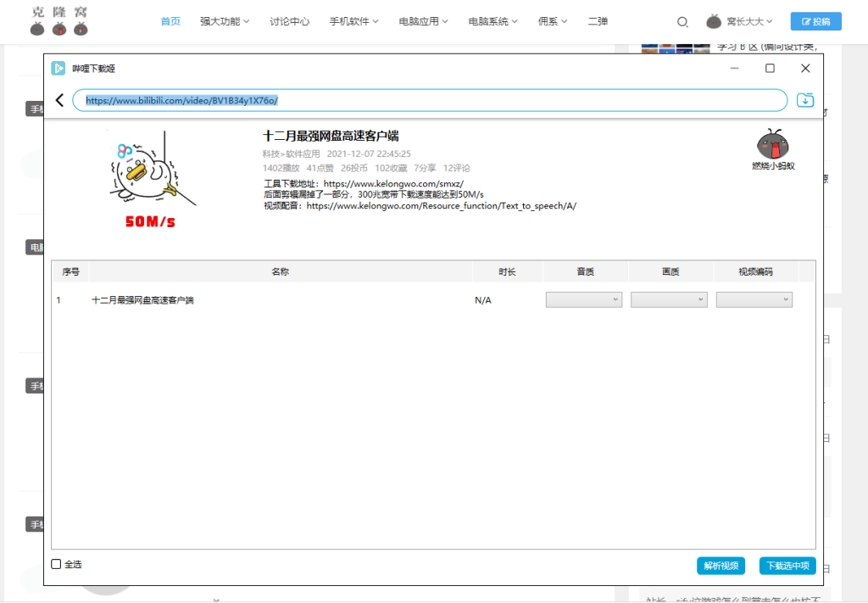Click the 41点赞 stat
The width and height of the screenshot is (868, 603).
[x=320, y=168]
